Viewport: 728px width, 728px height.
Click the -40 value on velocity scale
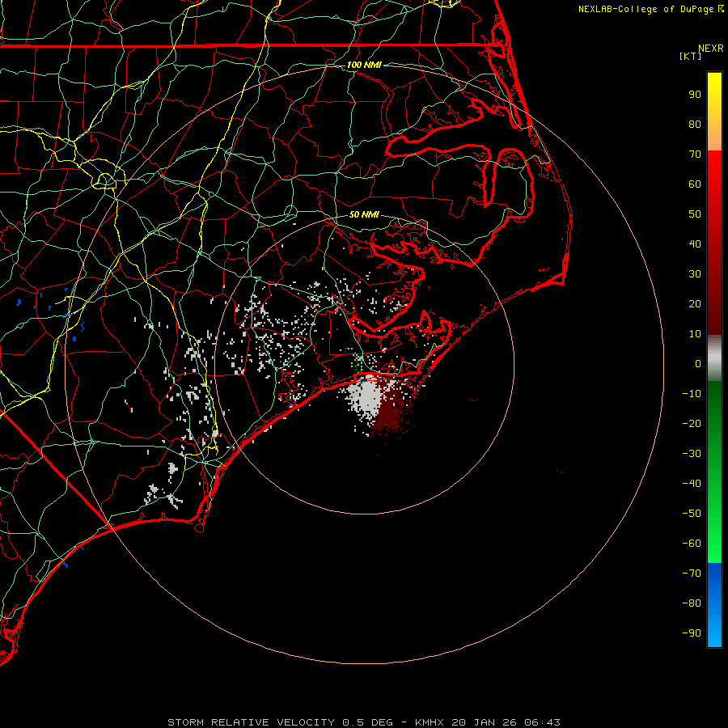click(692, 484)
